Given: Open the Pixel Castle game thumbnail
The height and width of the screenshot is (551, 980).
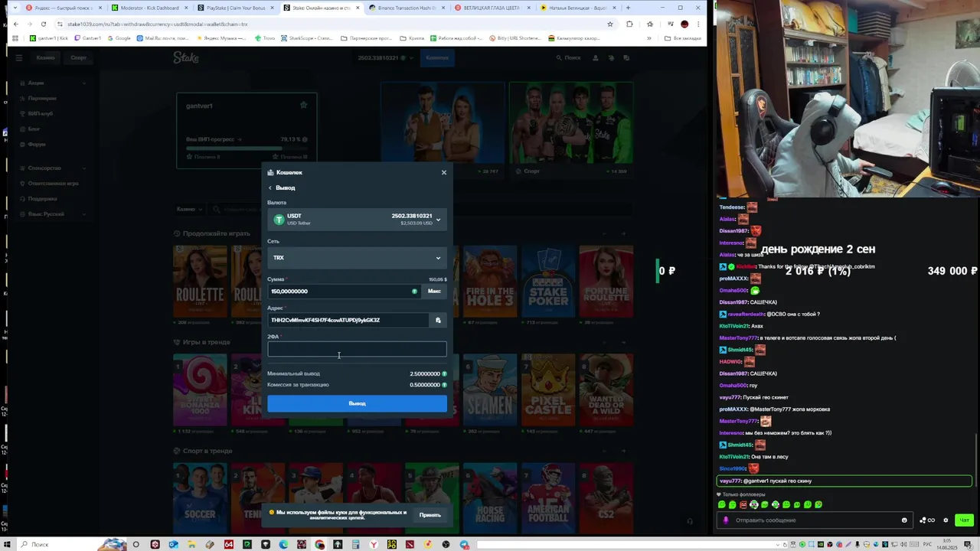Looking at the screenshot, I should point(548,390).
